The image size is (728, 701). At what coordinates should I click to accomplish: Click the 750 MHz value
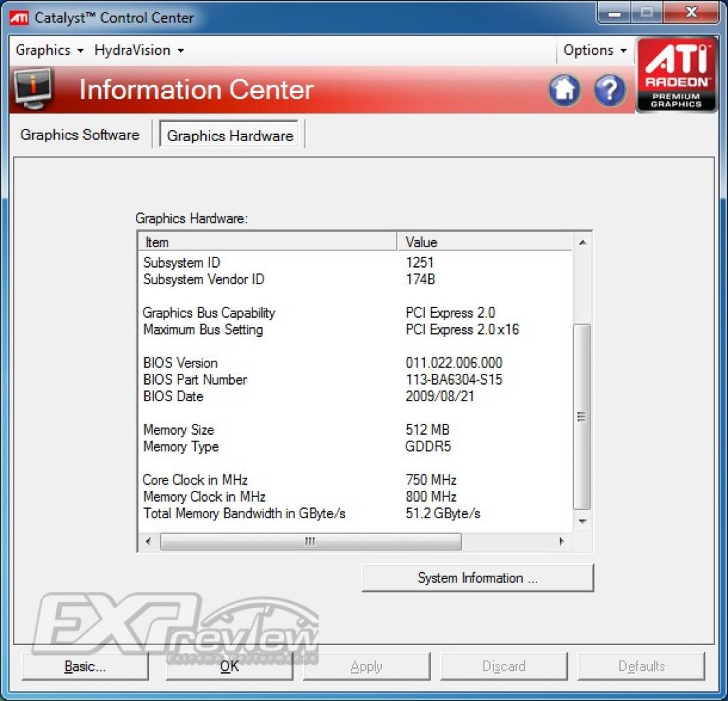(x=431, y=480)
